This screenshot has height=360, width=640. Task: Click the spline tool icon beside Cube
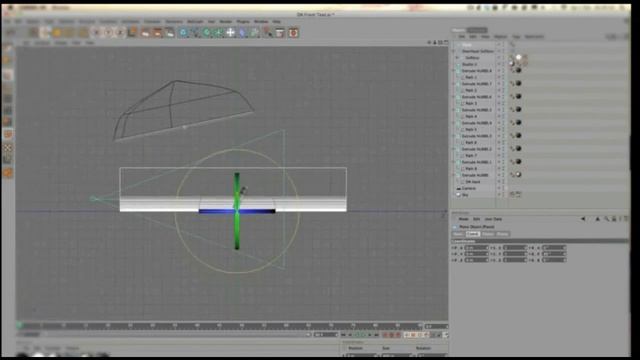(x=195, y=32)
